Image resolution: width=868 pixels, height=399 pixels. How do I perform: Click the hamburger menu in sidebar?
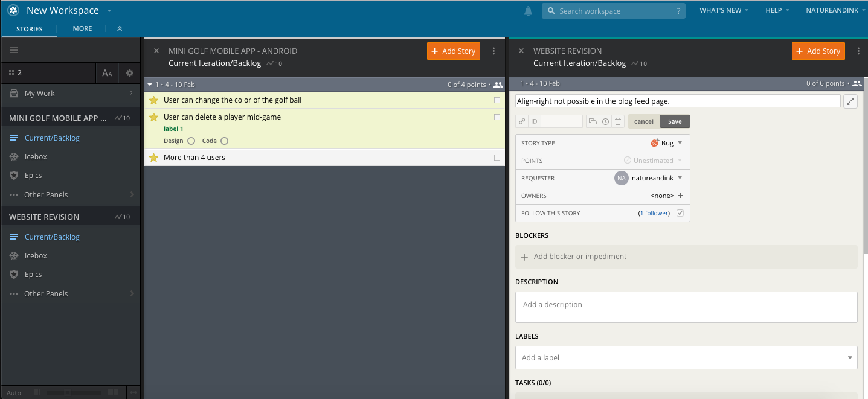[14, 50]
